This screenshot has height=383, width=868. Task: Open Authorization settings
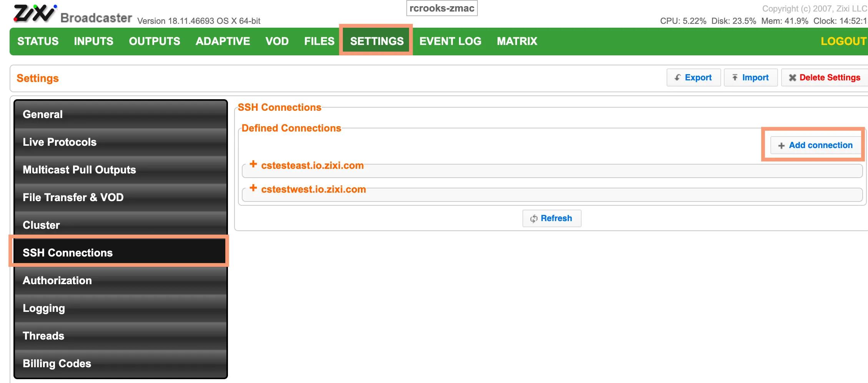click(121, 281)
